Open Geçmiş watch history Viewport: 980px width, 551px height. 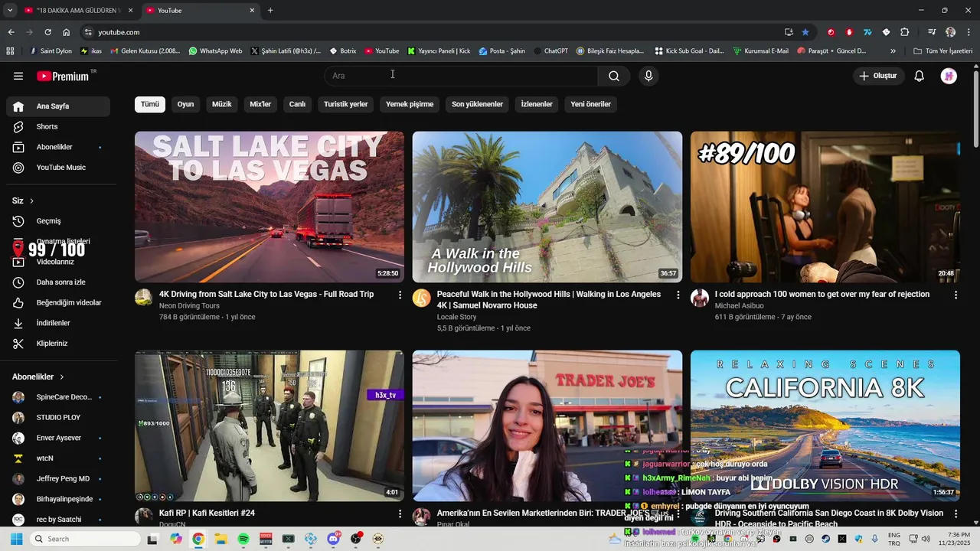58,221
